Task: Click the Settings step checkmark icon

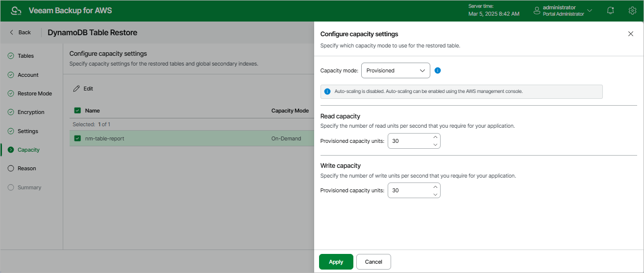Action: tap(11, 131)
